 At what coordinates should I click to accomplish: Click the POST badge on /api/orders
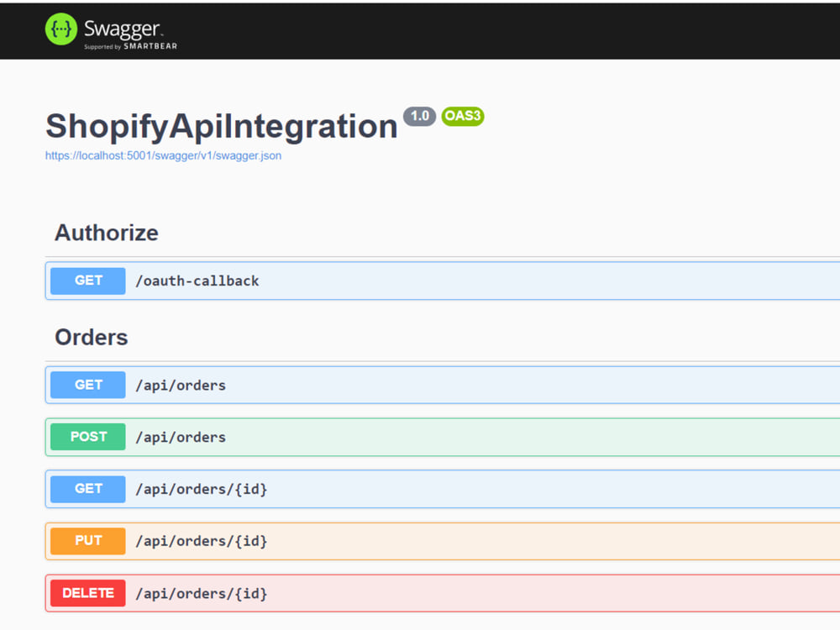pyautogui.click(x=87, y=437)
